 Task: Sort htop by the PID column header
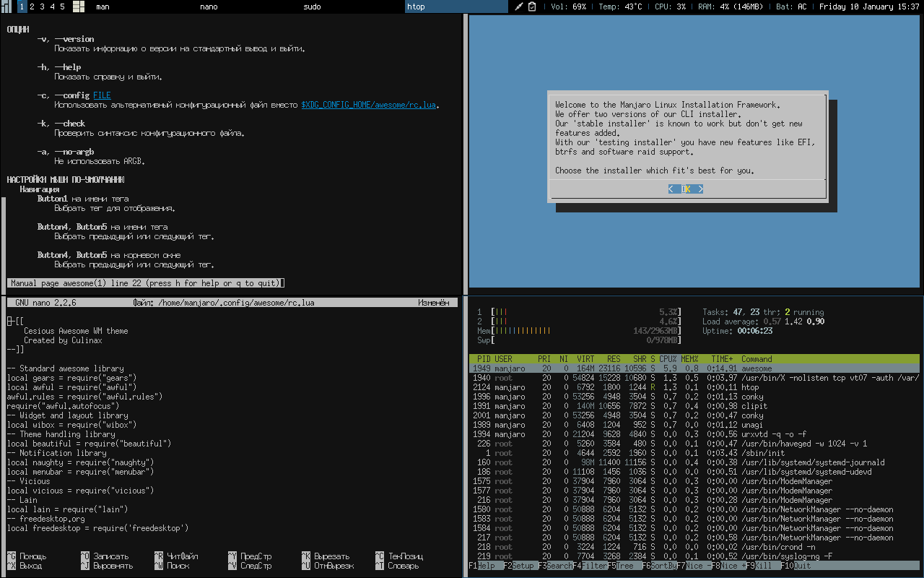(x=483, y=359)
